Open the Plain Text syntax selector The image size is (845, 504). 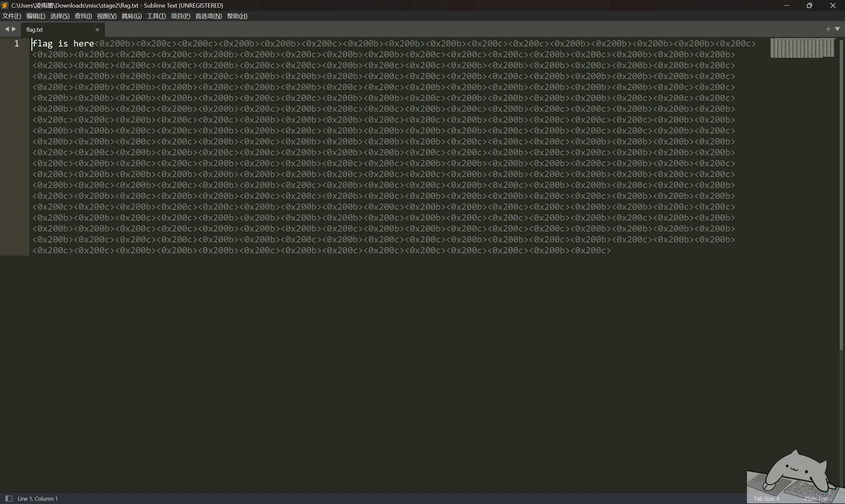click(816, 499)
